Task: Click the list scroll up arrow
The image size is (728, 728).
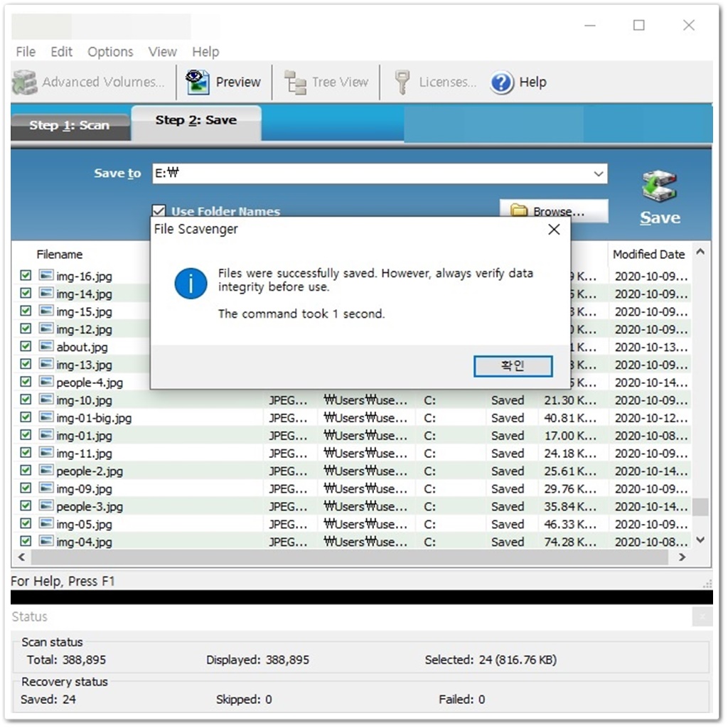Action: tap(700, 252)
